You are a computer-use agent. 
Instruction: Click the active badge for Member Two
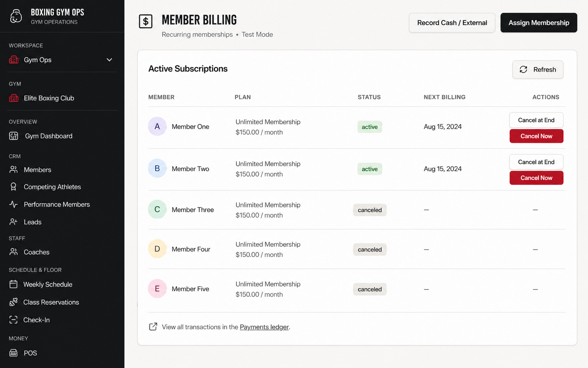point(370,169)
